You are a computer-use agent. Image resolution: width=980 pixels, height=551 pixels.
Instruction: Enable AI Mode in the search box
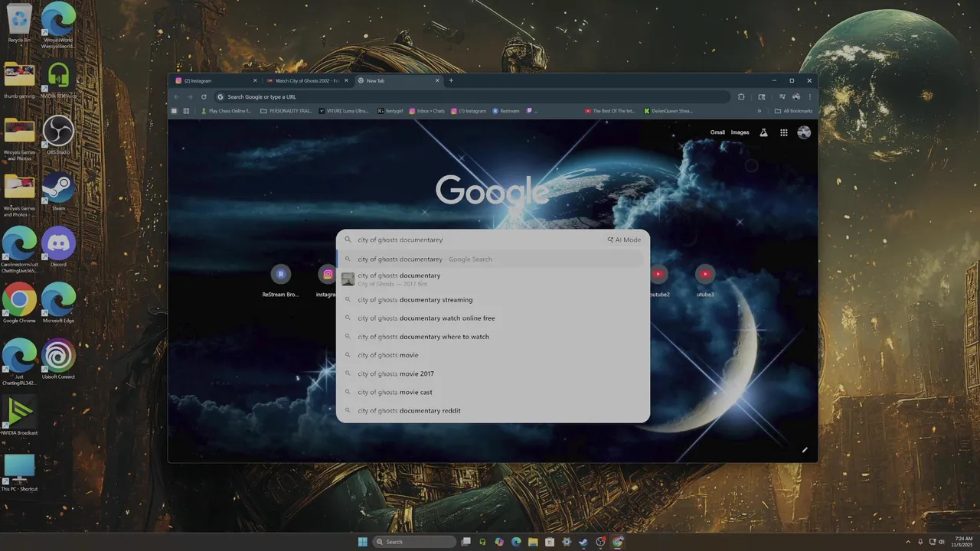point(624,240)
